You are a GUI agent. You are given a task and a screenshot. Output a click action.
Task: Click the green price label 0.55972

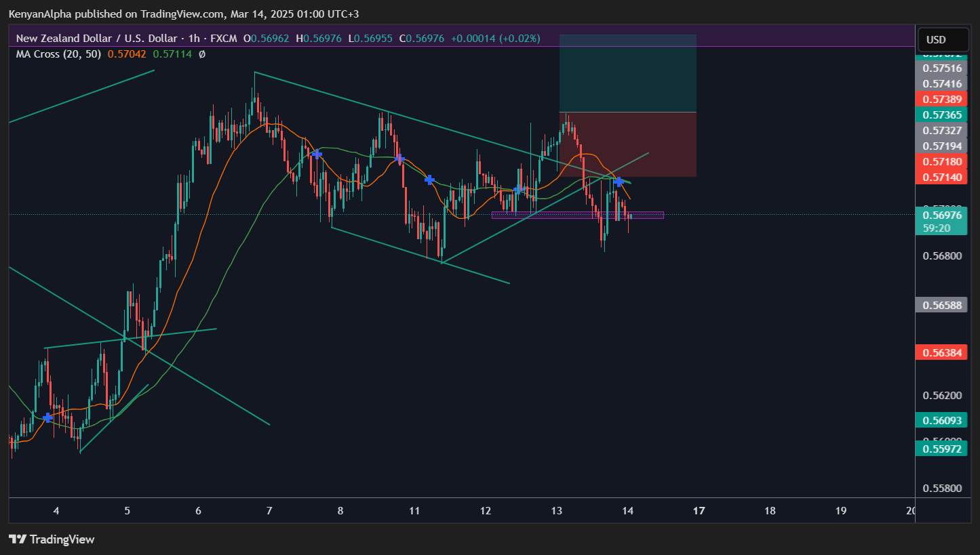coord(942,449)
